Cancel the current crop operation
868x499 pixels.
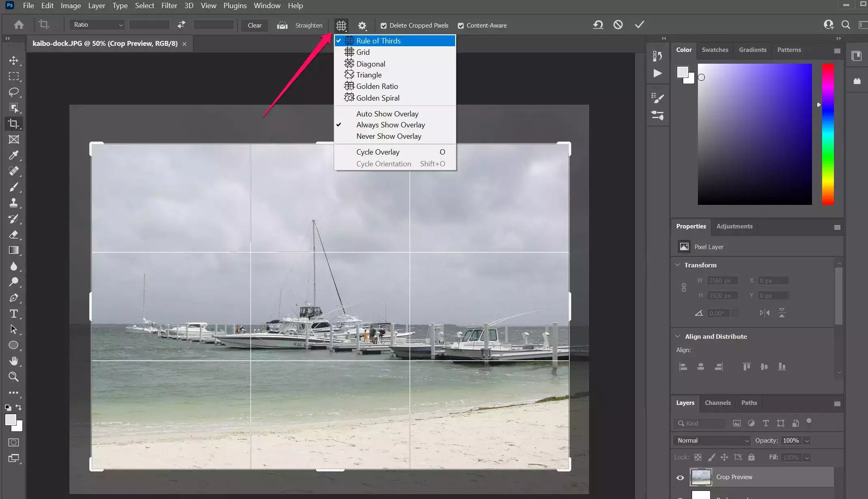click(618, 25)
